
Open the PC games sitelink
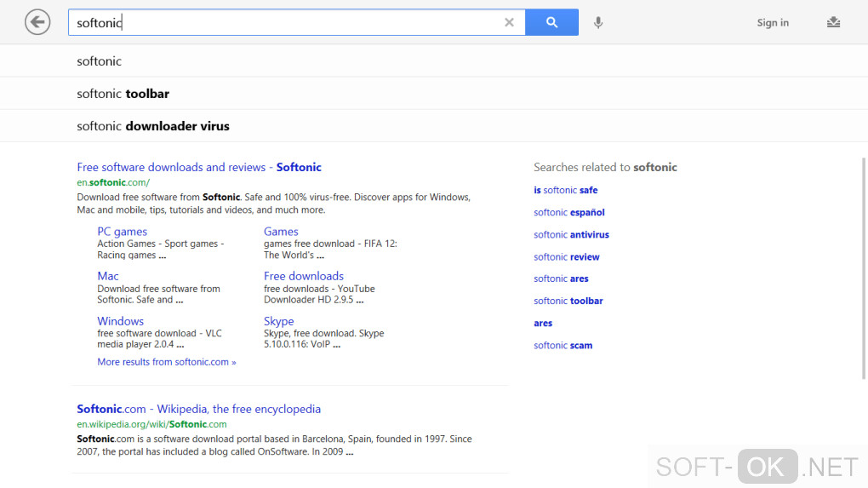point(122,232)
